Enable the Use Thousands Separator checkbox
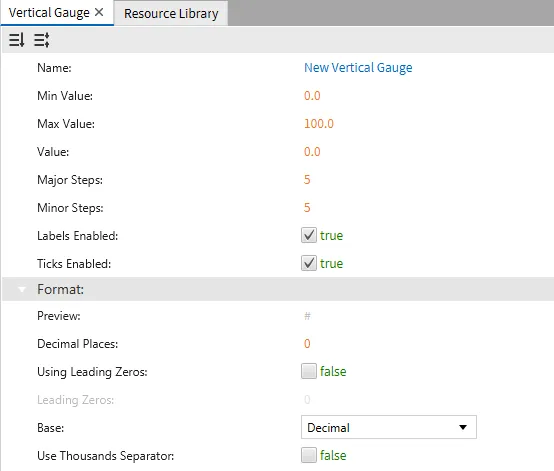554x471 pixels. click(309, 455)
